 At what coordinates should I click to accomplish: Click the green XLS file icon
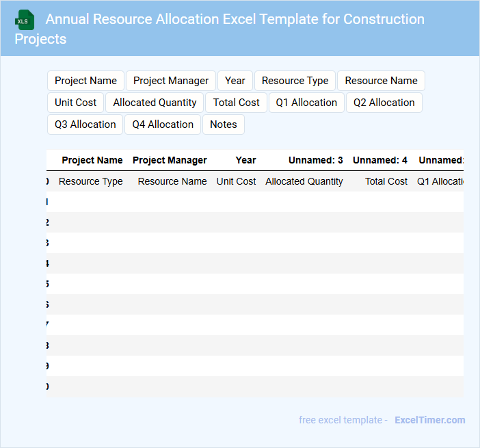pos(25,20)
